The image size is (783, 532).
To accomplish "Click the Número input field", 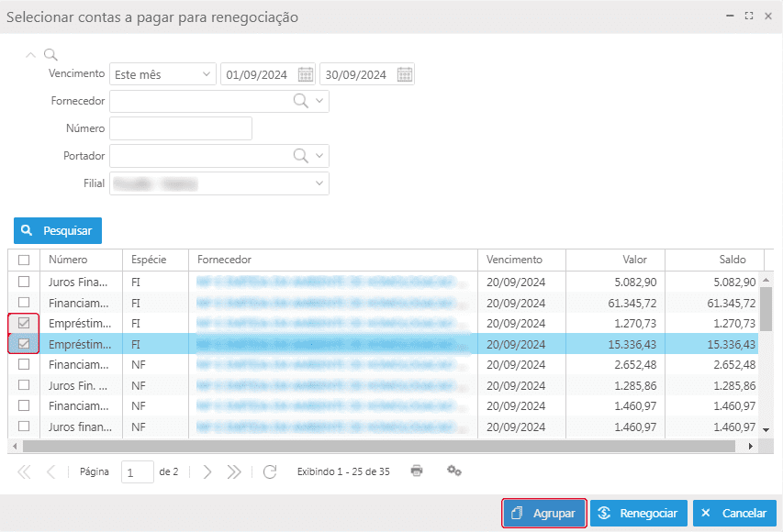I will pos(180,128).
